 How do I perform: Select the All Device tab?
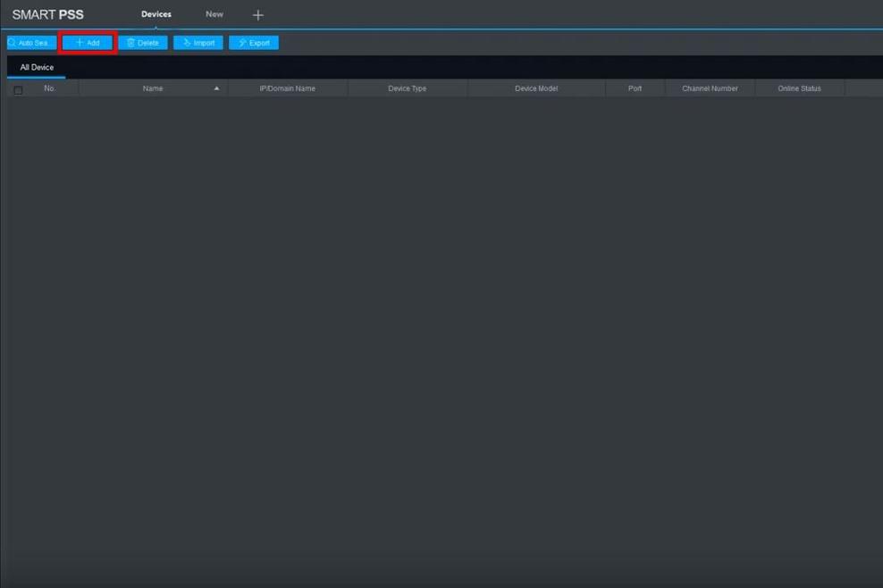(37, 67)
